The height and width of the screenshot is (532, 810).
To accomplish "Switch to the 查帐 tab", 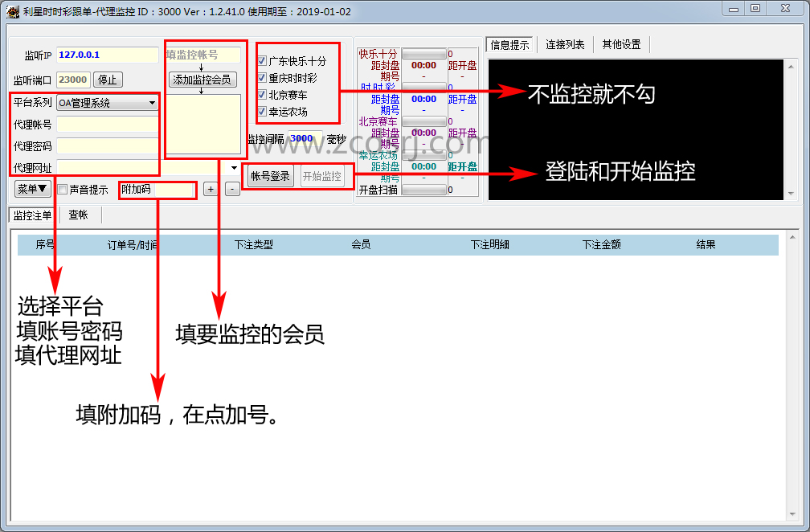I will pyautogui.click(x=78, y=215).
